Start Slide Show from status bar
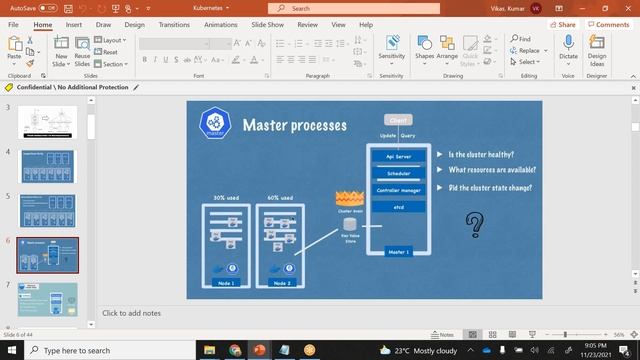This screenshot has height=360, width=640. [x=532, y=335]
